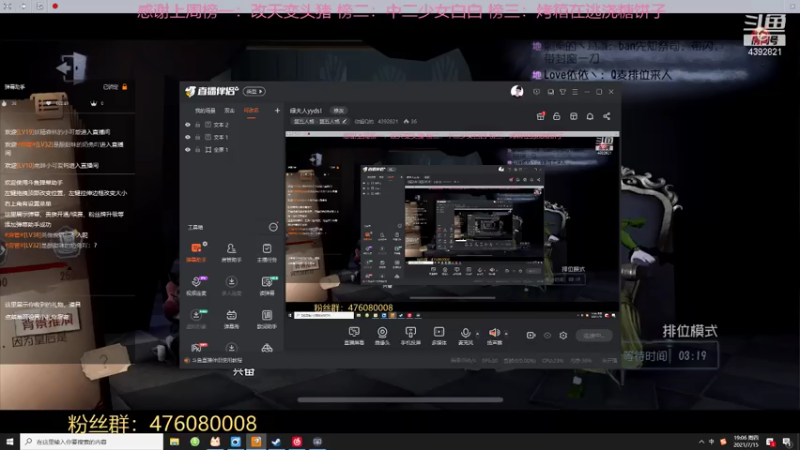
Task: Toggle the preview eye icon in bottom toolbar
Action: click(x=547, y=335)
